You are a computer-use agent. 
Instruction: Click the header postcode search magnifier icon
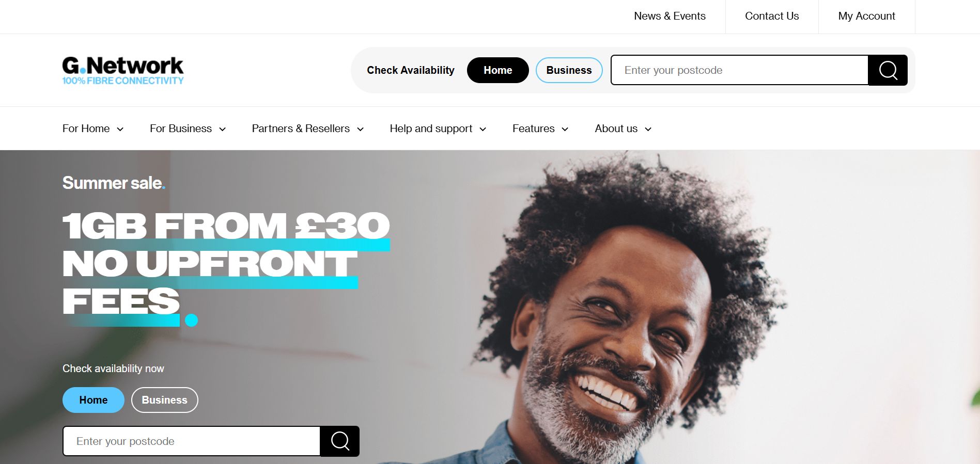[x=888, y=70]
